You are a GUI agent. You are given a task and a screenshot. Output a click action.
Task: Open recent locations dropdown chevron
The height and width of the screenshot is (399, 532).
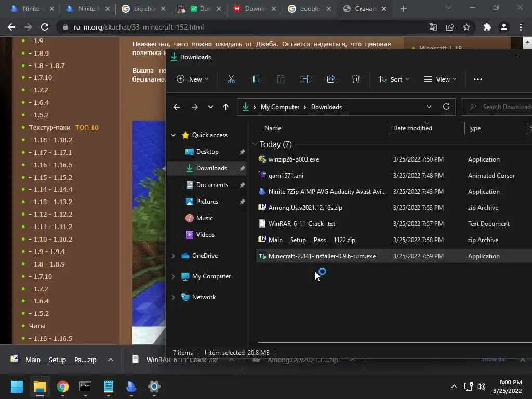click(x=210, y=107)
